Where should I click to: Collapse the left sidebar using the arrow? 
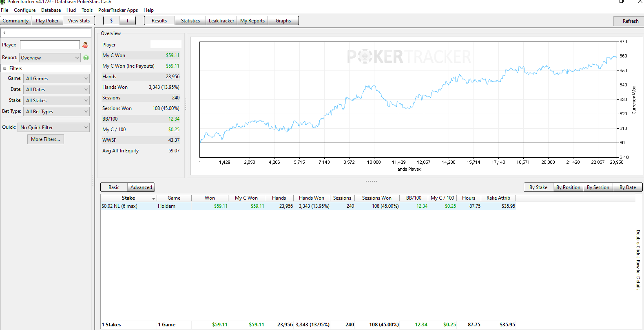(x=4, y=33)
